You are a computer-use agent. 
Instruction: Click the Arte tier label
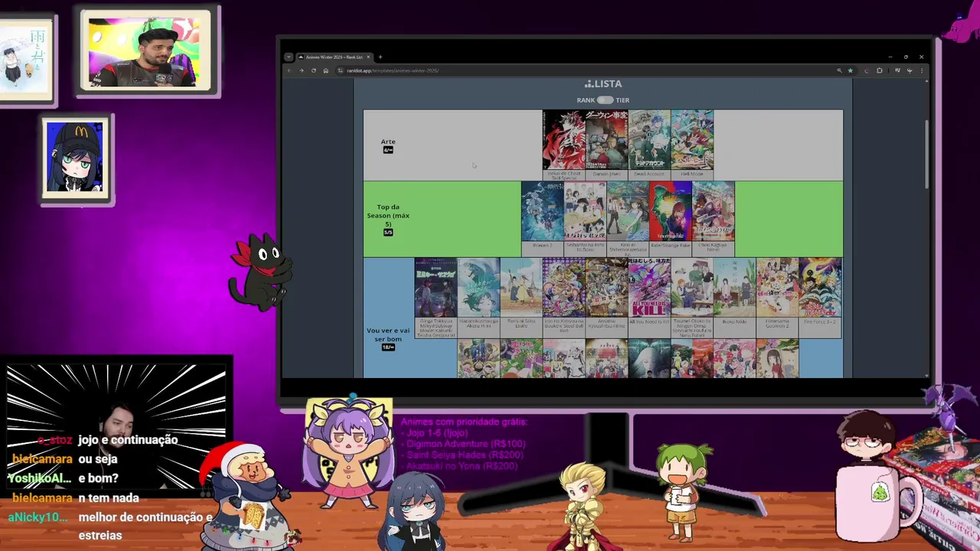(388, 142)
